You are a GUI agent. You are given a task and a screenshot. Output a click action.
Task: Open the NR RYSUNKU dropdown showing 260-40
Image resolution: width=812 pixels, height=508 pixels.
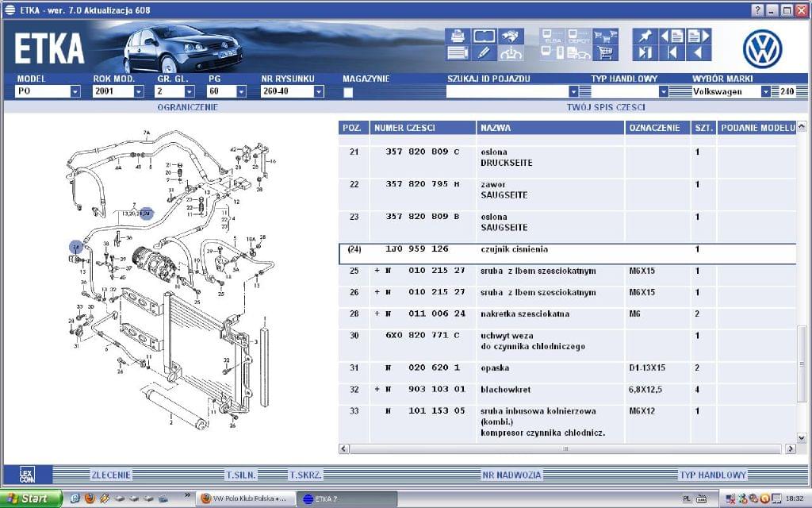319,91
